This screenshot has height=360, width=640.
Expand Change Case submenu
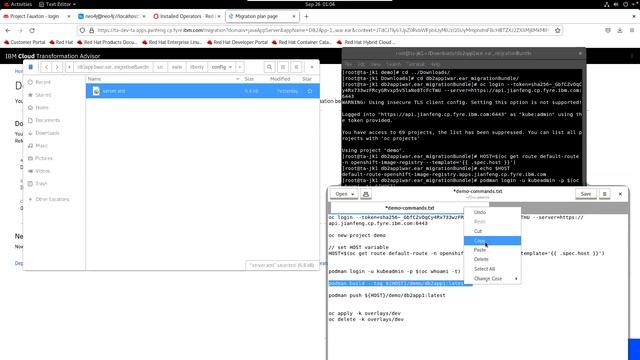click(x=492, y=279)
